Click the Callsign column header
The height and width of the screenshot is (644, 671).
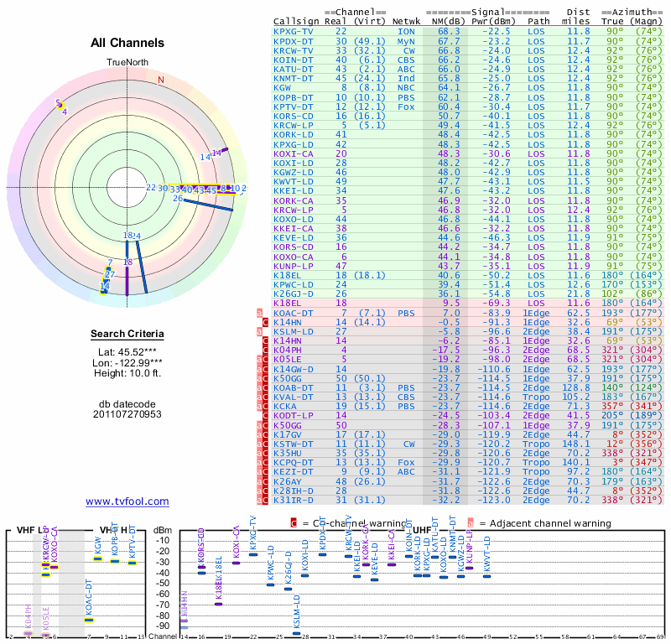(296, 21)
